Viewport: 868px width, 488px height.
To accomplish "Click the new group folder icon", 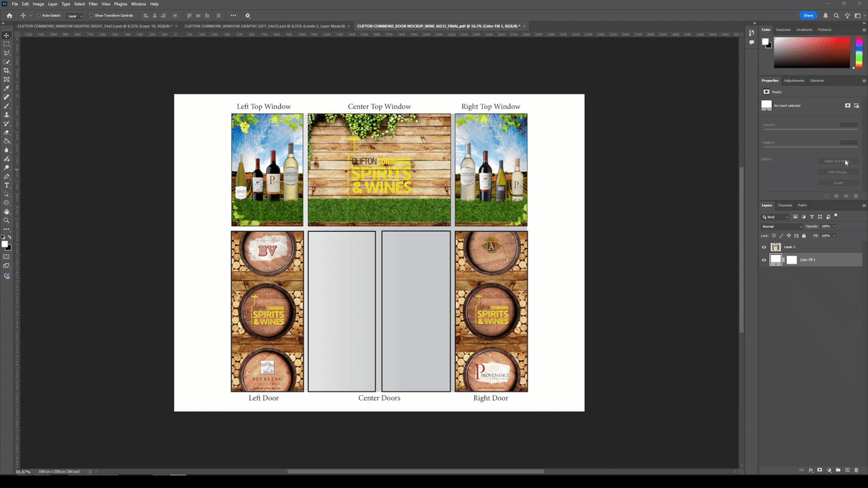I will pyautogui.click(x=838, y=470).
